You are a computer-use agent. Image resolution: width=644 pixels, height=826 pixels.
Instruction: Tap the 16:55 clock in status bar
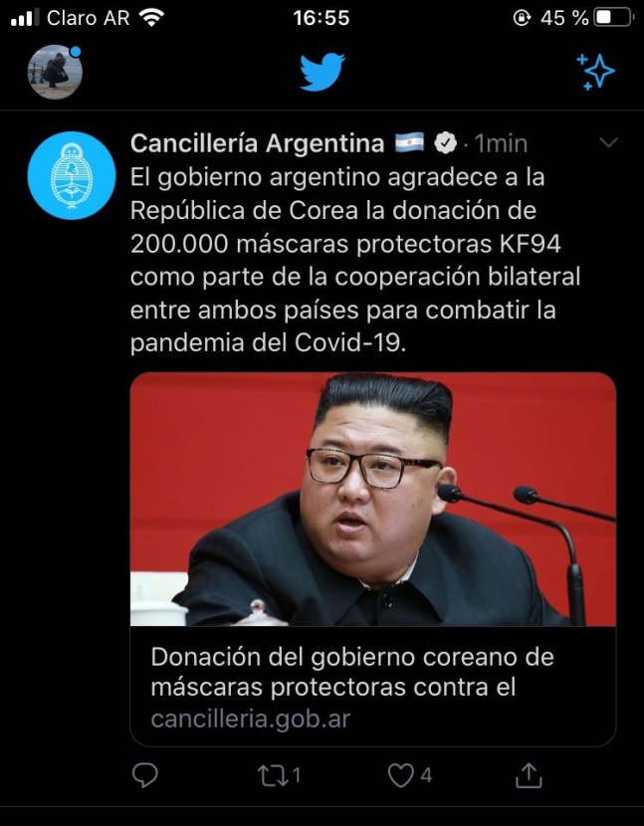pos(322,18)
